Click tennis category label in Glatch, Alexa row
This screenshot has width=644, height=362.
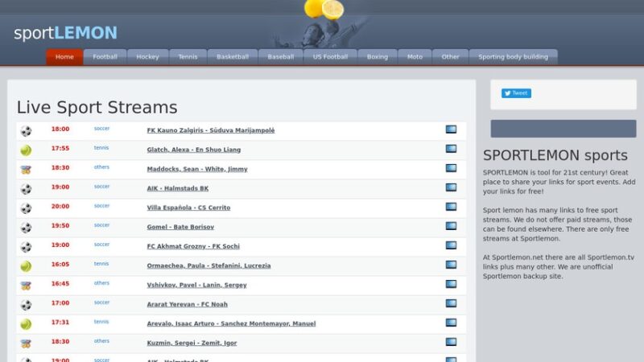click(101, 148)
